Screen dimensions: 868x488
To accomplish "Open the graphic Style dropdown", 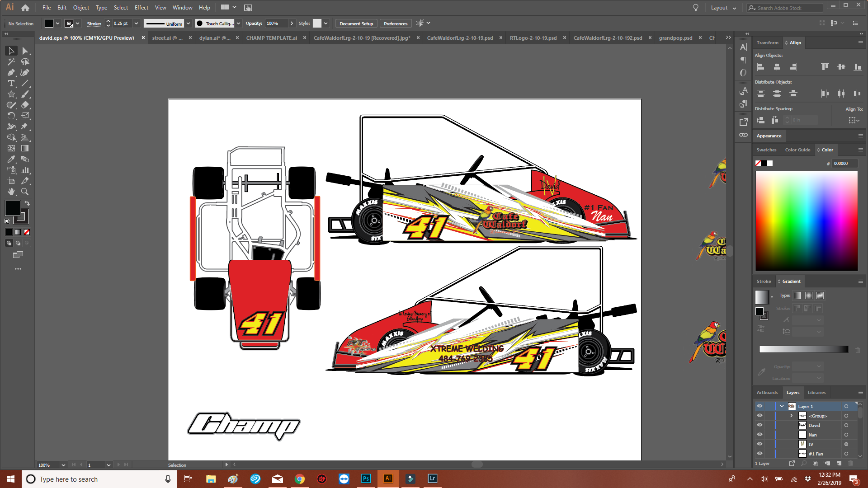I will [x=325, y=23].
